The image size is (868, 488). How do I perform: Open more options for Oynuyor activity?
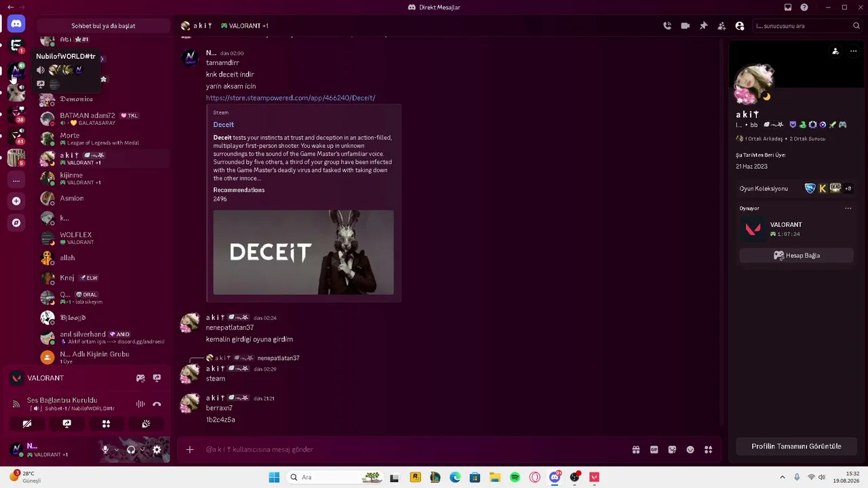click(x=848, y=209)
